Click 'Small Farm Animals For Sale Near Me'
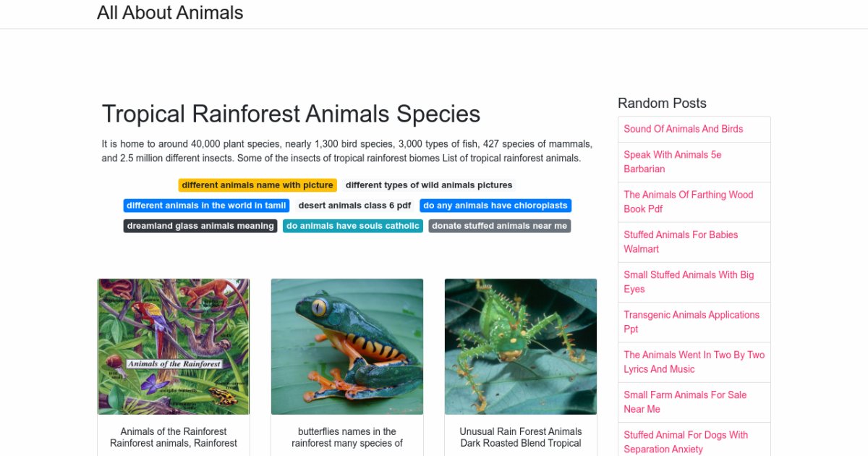This screenshot has height=456, width=868. point(684,402)
